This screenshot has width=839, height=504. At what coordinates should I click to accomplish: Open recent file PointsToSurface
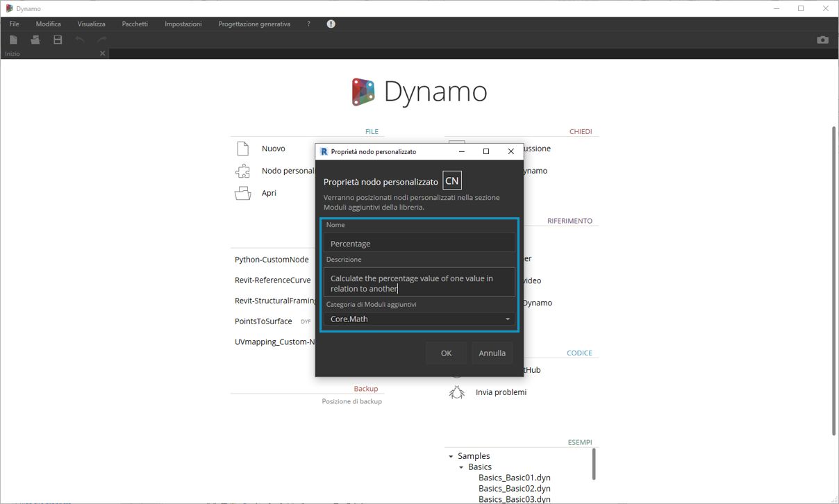pyautogui.click(x=263, y=321)
